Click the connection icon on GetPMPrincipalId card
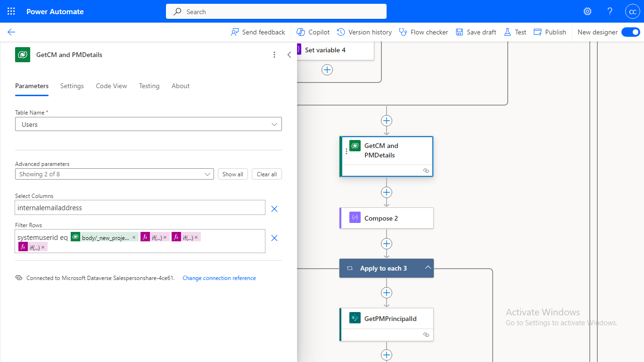The height and width of the screenshot is (362, 644). point(426,334)
